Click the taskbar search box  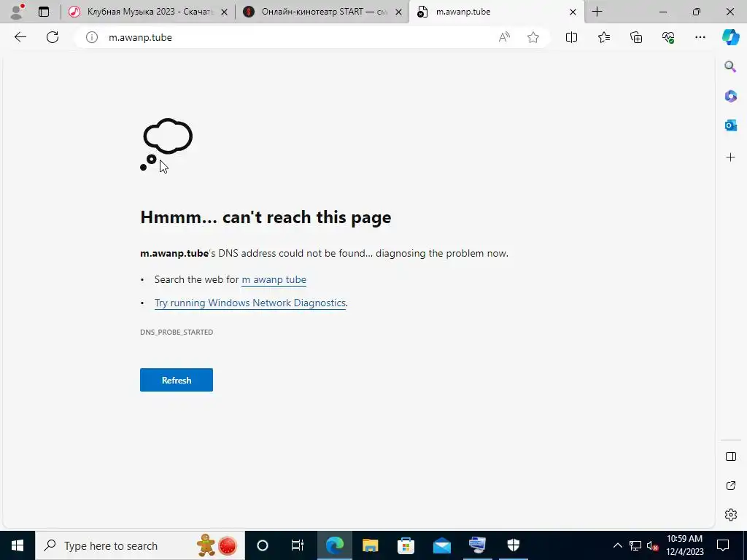140,545
